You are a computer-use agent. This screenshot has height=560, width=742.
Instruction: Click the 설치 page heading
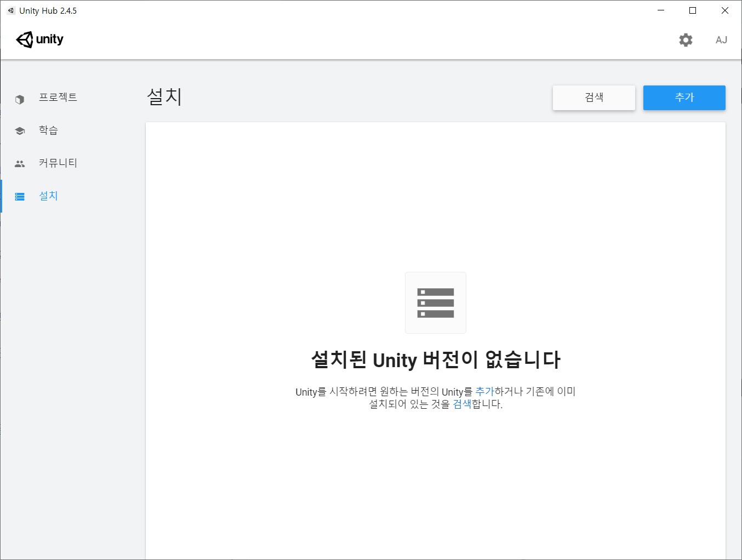[164, 97]
